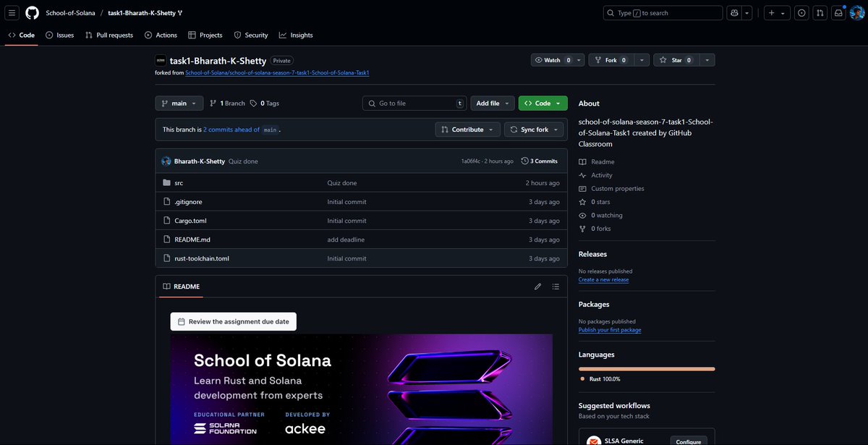This screenshot has height=445, width=868.
Task: Click the Fork button
Action: coord(611,60)
